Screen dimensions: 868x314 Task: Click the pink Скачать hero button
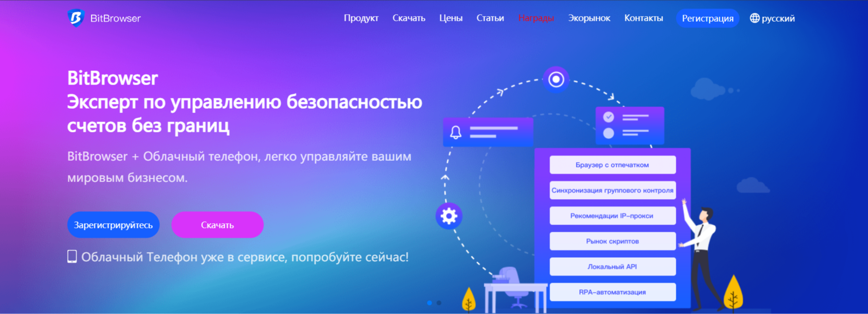(x=217, y=225)
